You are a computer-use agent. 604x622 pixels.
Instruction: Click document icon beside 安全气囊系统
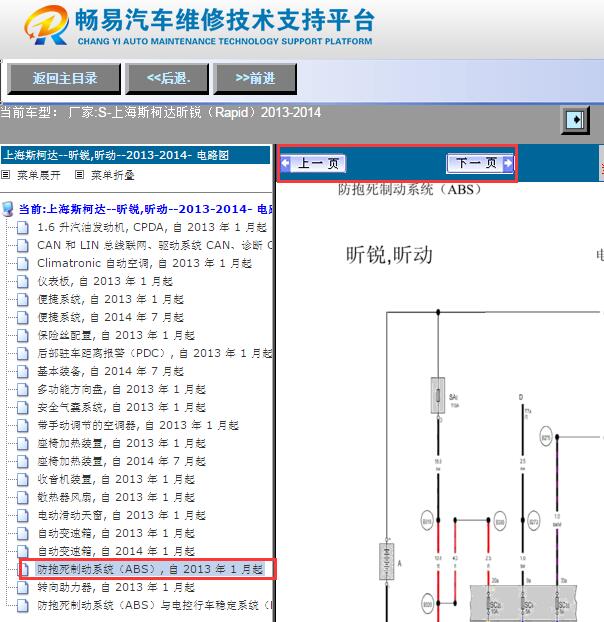click(23, 407)
